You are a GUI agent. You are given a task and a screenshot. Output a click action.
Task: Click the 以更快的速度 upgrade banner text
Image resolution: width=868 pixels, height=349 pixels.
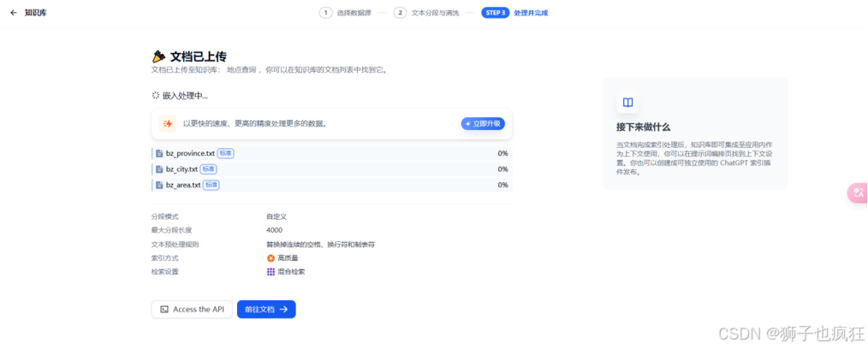pos(255,123)
